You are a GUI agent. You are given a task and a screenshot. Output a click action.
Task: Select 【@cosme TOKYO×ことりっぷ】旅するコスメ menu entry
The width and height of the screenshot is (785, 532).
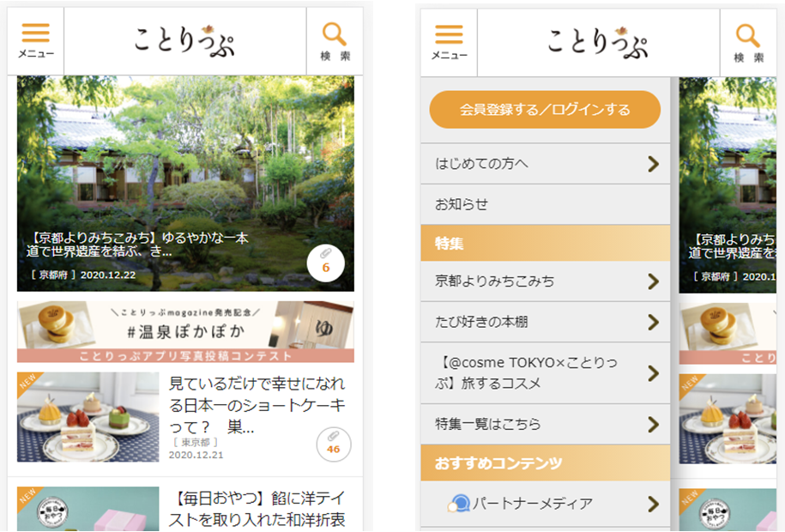pos(545,373)
